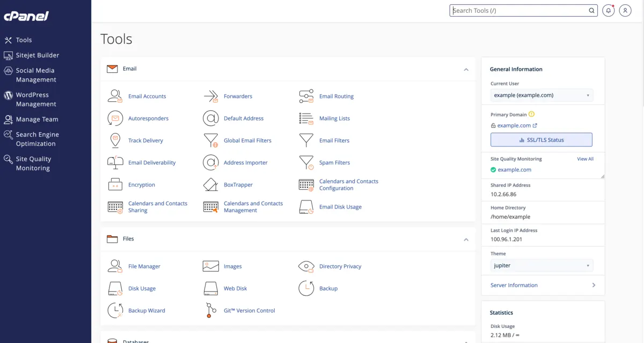Collapse the Files section chevron
Viewport: 644px width, 343px height.
[x=466, y=240]
